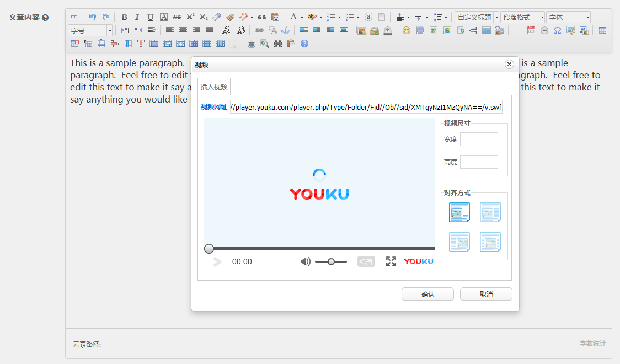Apply blockquote with quote icon
Screen dimensions: 620x364
(x=262, y=17)
